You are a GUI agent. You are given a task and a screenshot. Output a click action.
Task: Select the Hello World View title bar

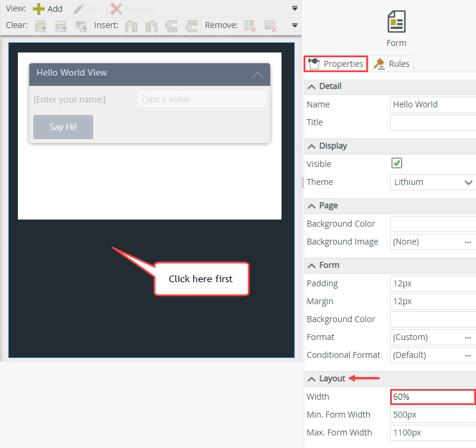(150, 75)
